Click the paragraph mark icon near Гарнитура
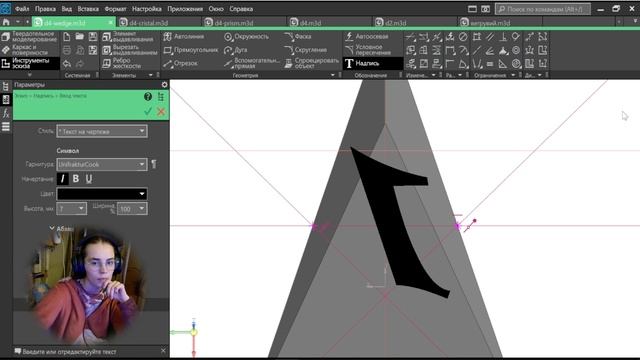Image resolution: width=640 pixels, height=360 pixels. (154, 164)
